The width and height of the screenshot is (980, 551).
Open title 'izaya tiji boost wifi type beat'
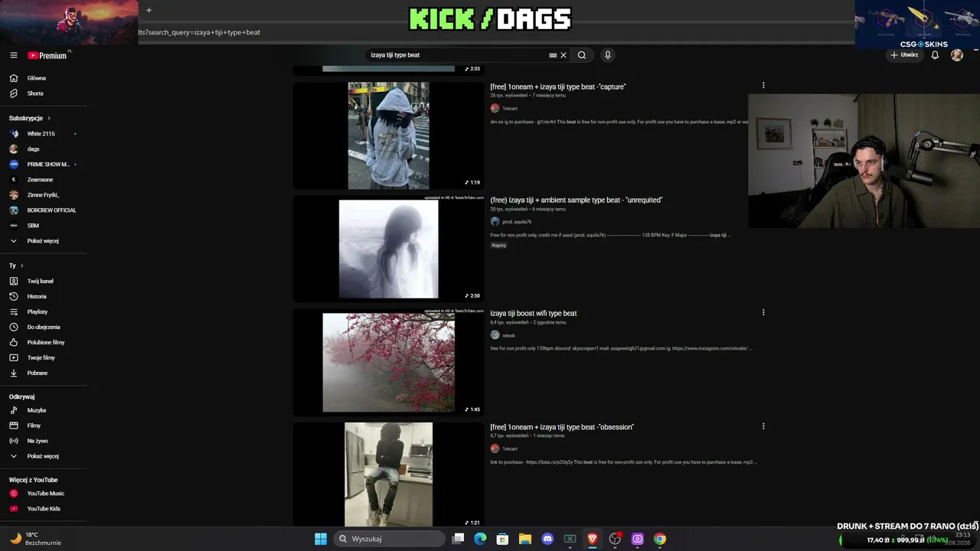coord(534,313)
